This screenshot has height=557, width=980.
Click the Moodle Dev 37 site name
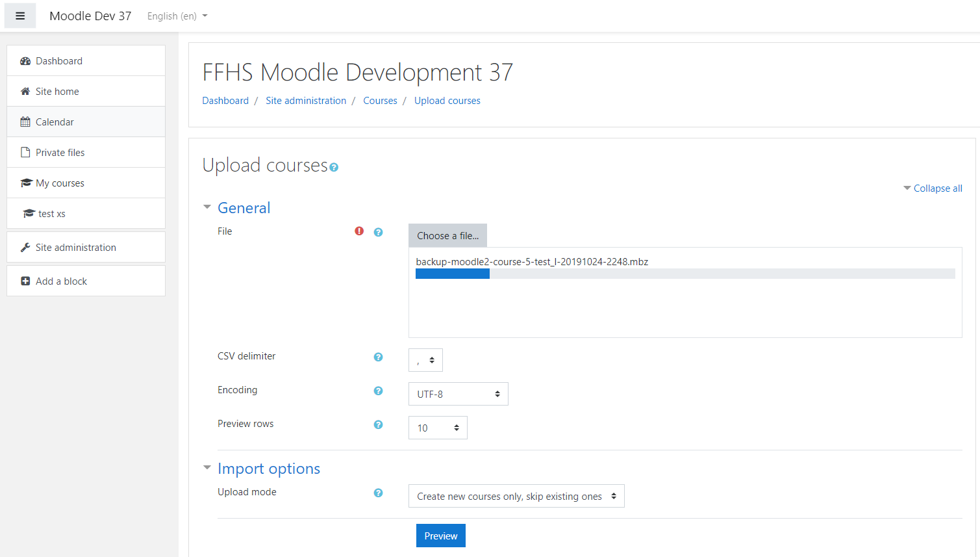[x=90, y=16]
